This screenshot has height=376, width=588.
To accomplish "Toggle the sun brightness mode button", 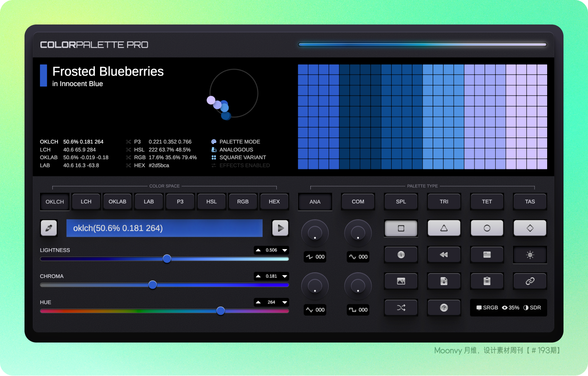I will (x=530, y=255).
